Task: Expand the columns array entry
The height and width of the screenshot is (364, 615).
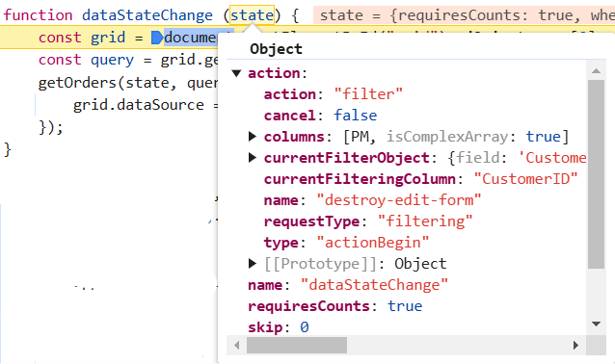Action: tap(253, 137)
